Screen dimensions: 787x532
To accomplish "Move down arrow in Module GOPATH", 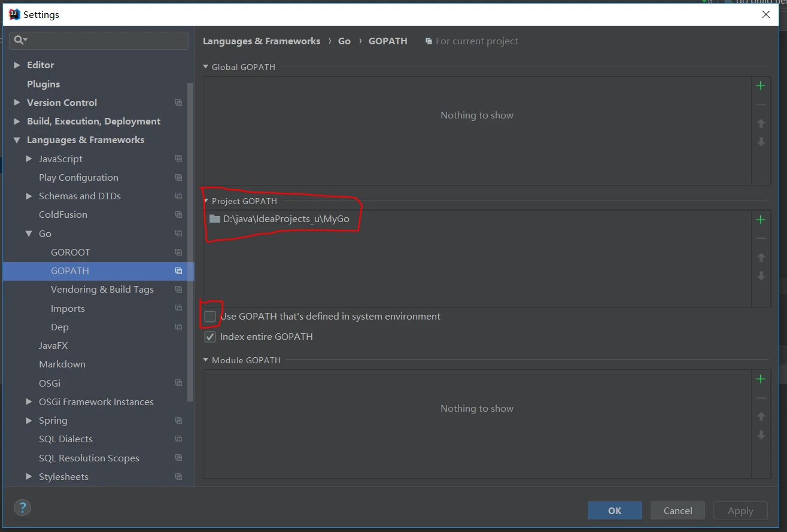I will [761, 435].
